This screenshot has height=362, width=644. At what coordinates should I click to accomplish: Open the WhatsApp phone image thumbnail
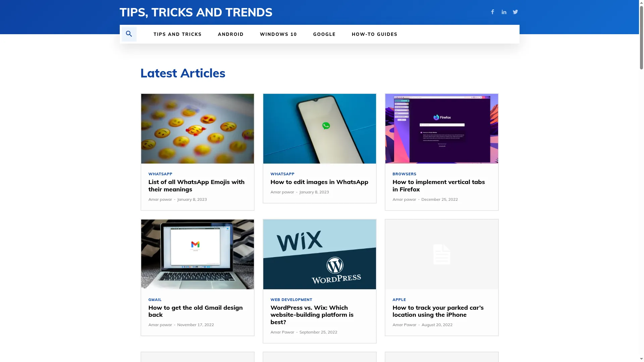tap(320, 129)
